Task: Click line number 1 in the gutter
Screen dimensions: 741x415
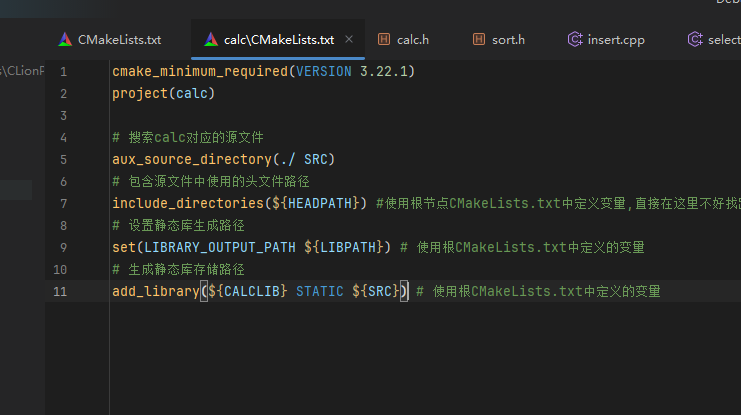Action: (x=63, y=72)
